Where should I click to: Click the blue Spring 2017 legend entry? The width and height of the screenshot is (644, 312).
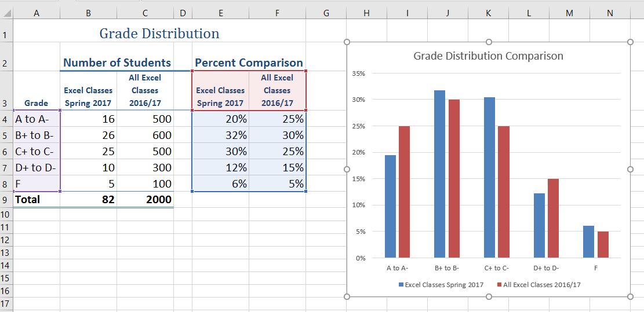[441, 285]
